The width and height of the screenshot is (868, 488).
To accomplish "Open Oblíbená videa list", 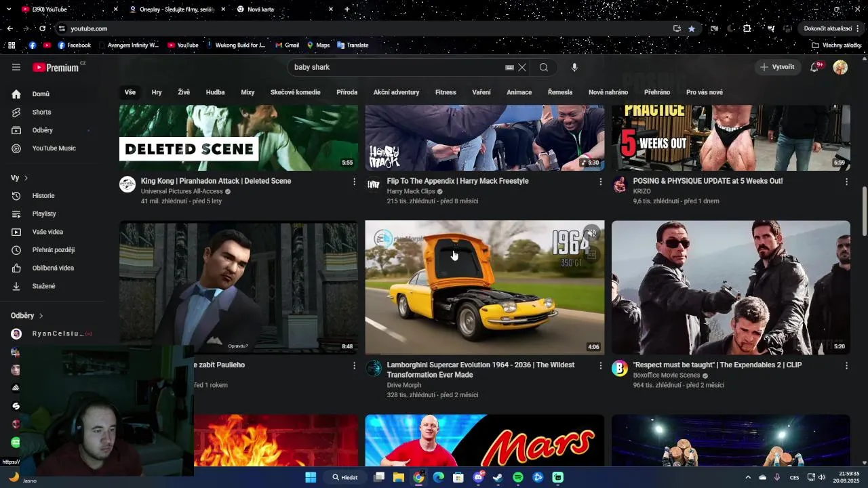I will [x=53, y=268].
